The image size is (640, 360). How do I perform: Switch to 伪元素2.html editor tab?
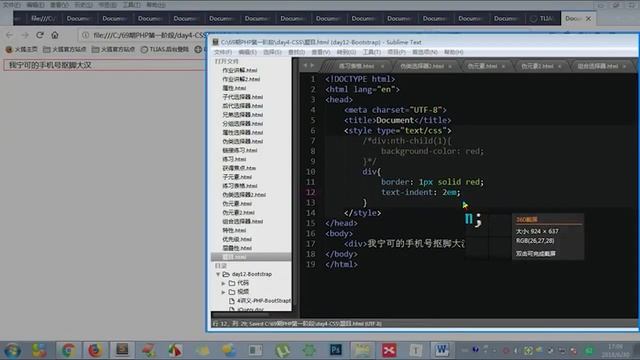(x=537, y=66)
